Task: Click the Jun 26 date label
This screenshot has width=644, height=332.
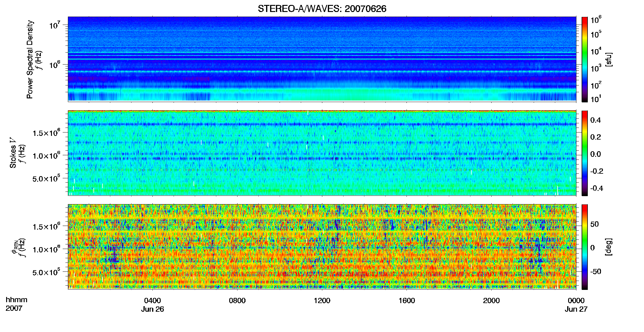Action: pos(152,309)
